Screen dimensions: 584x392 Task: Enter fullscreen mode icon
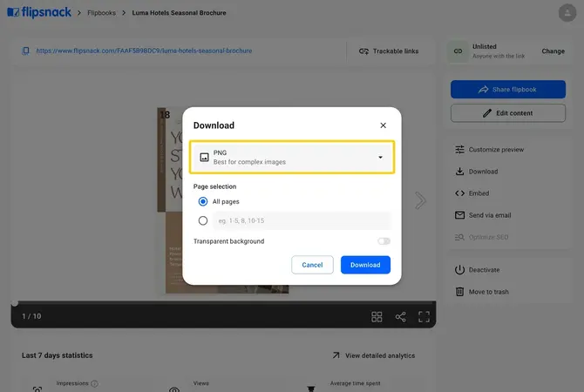pyautogui.click(x=424, y=317)
